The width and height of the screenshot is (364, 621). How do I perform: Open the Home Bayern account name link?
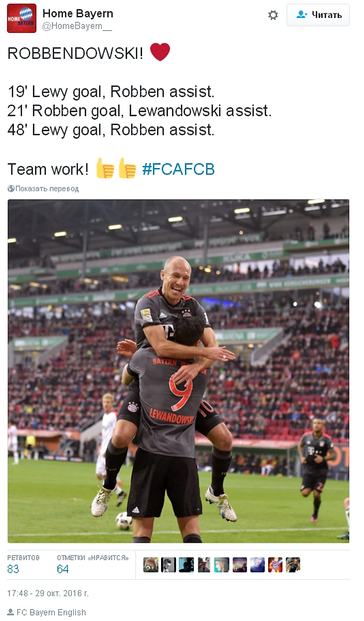[x=78, y=13]
